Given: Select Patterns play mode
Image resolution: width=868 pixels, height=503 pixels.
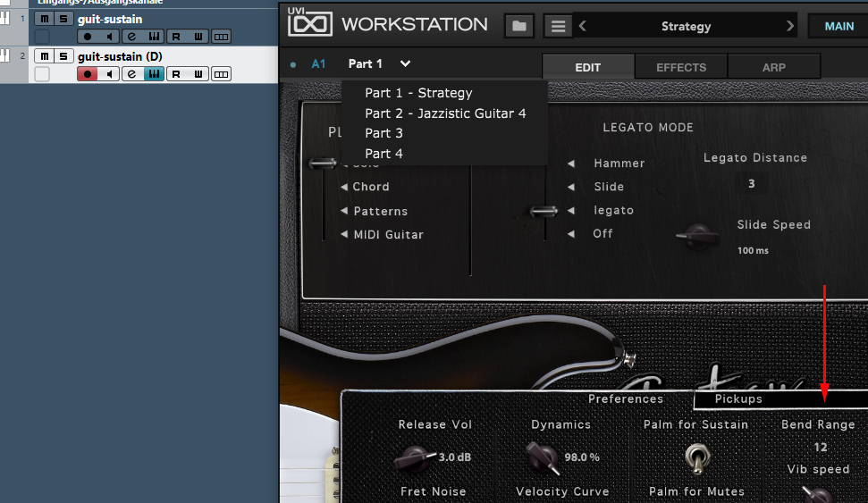Looking at the screenshot, I should click(380, 211).
